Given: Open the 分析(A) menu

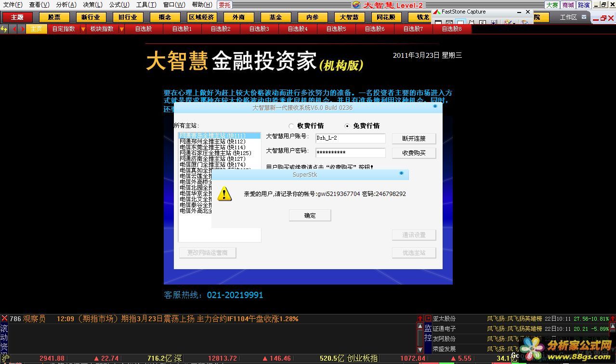Looking at the screenshot, I should tap(66, 5).
